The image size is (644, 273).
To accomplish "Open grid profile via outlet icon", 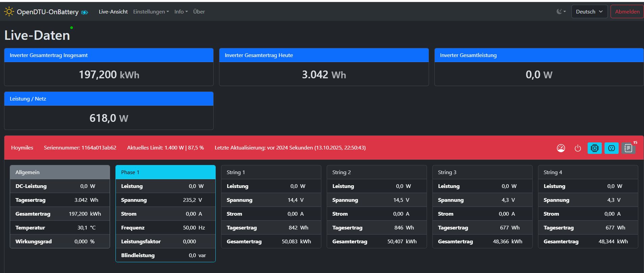I will (x=611, y=148).
